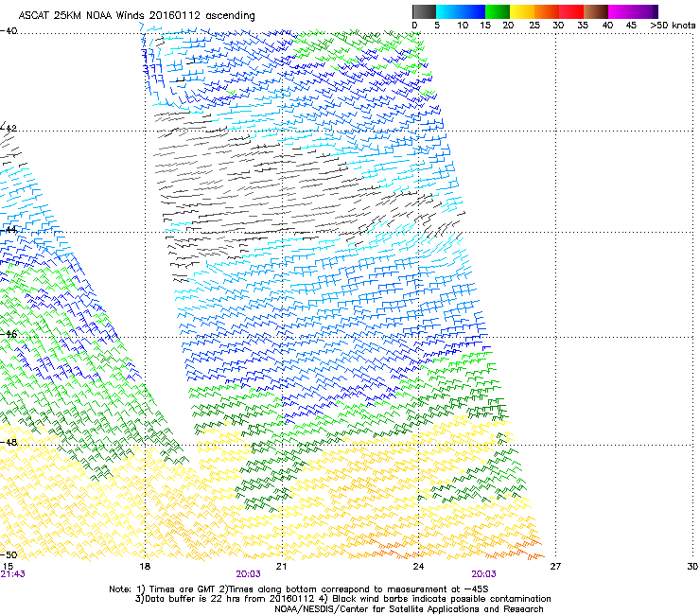Viewport: 700px width, 615px height.
Task: Click the legend label '0'
Action: pos(414,26)
